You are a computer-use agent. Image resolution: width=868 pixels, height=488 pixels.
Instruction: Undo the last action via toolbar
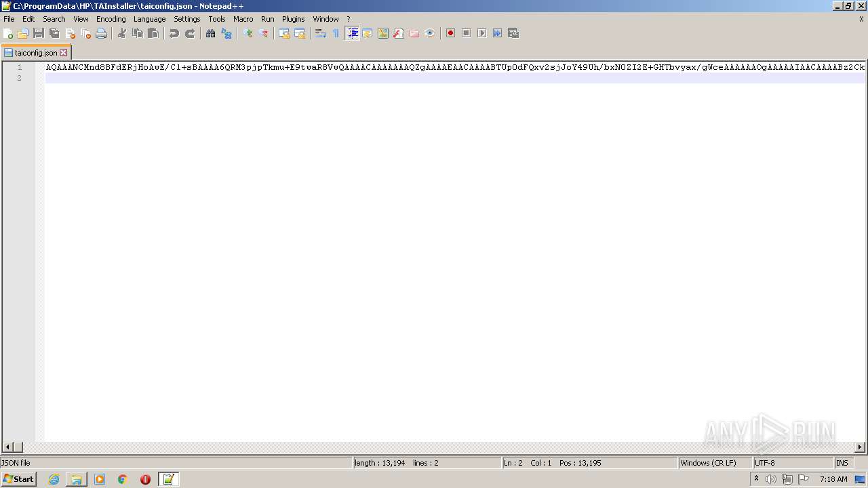pos(174,33)
